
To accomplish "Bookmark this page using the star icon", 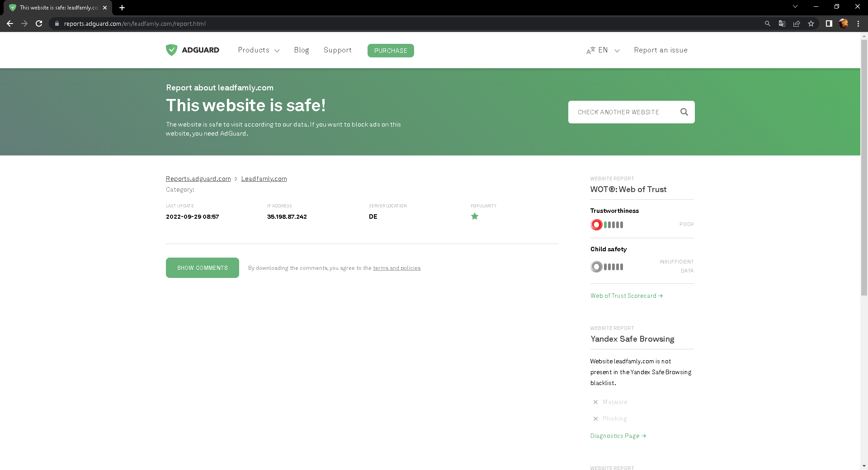I will pyautogui.click(x=811, y=23).
